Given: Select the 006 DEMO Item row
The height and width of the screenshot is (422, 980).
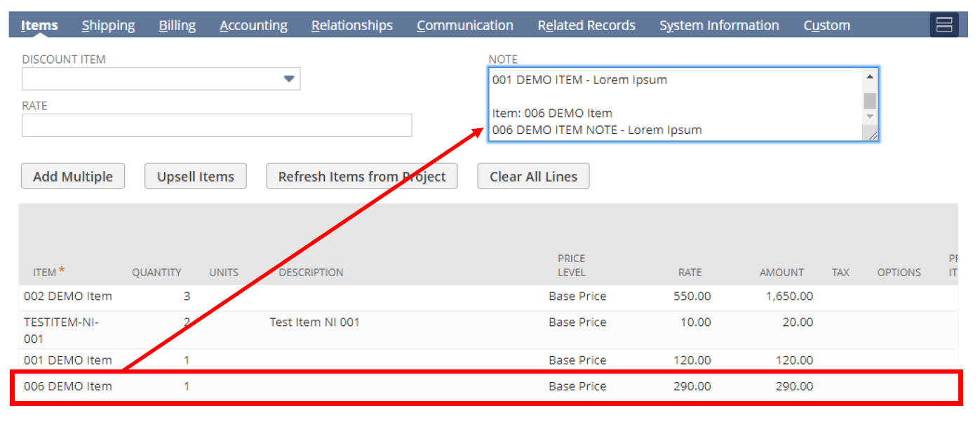Looking at the screenshot, I should 68,386.
